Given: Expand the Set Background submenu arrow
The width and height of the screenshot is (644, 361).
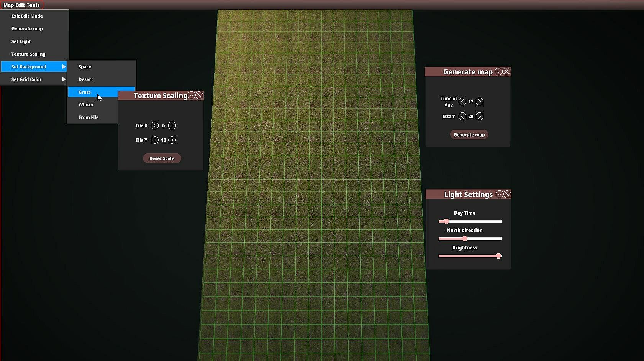Looking at the screenshot, I should [64, 67].
